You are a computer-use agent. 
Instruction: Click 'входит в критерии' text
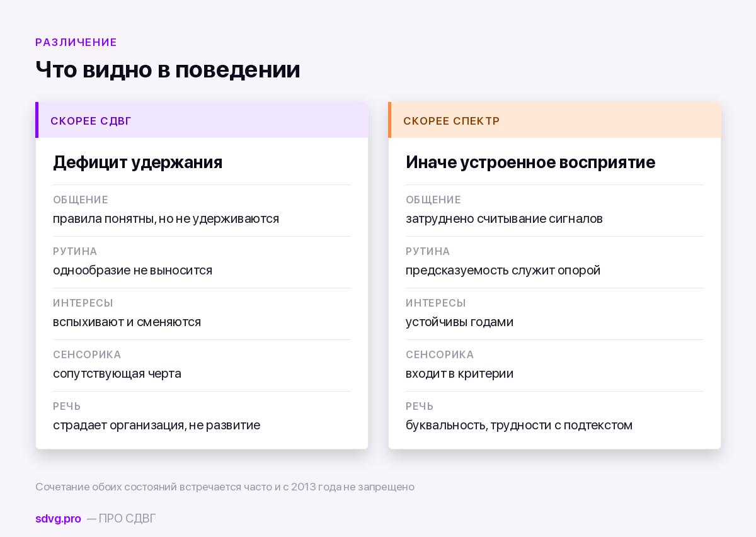(x=459, y=374)
